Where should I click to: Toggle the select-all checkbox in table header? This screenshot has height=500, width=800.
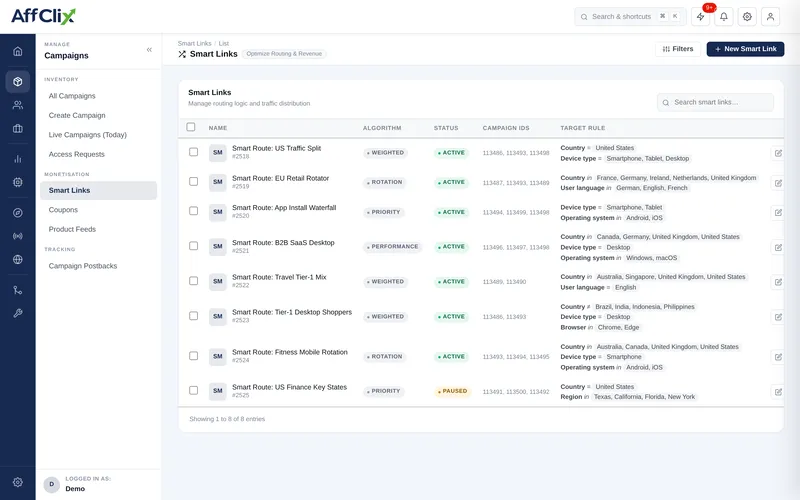point(191,127)
